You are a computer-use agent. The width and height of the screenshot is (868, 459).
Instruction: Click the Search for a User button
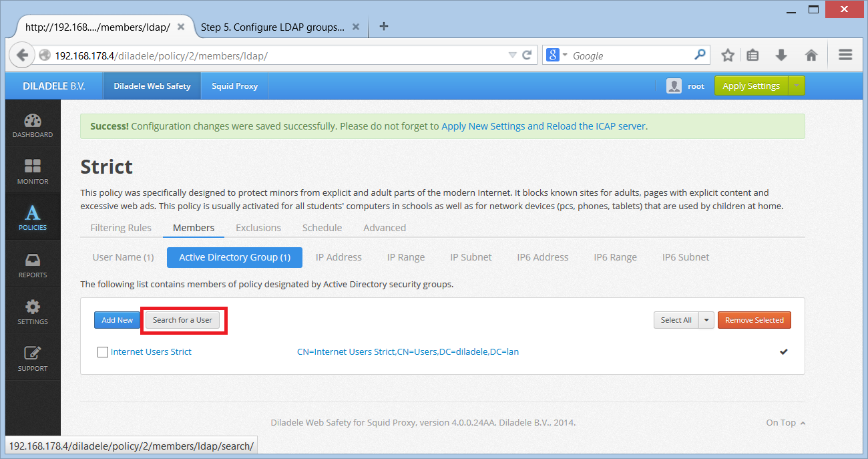pos(182,320)
